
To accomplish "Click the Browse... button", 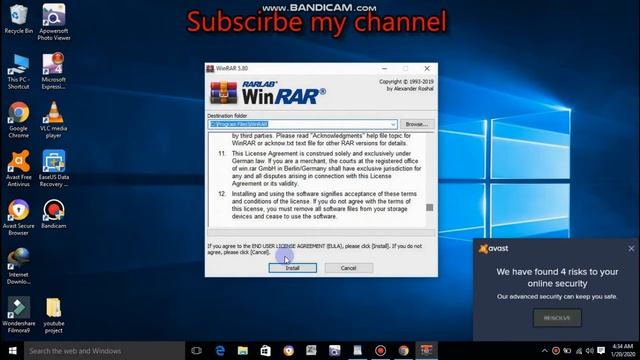I will click(417, 124).
